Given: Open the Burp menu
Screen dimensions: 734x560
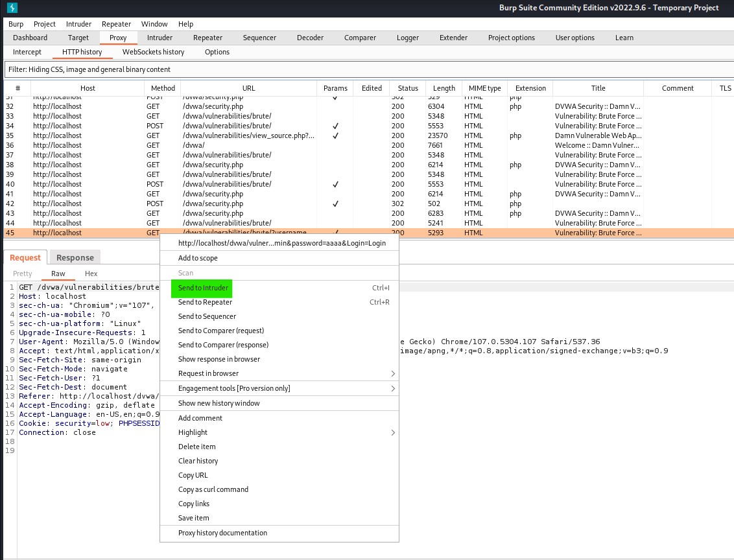Looking at the screenshot, I should 16,24.
